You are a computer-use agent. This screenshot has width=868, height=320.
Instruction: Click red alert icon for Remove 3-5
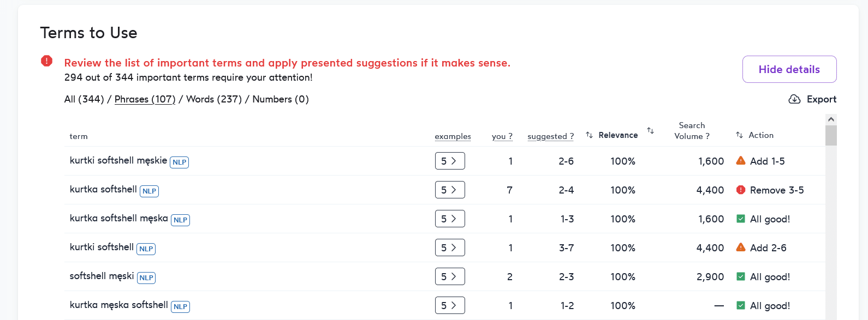click(741, 190)
